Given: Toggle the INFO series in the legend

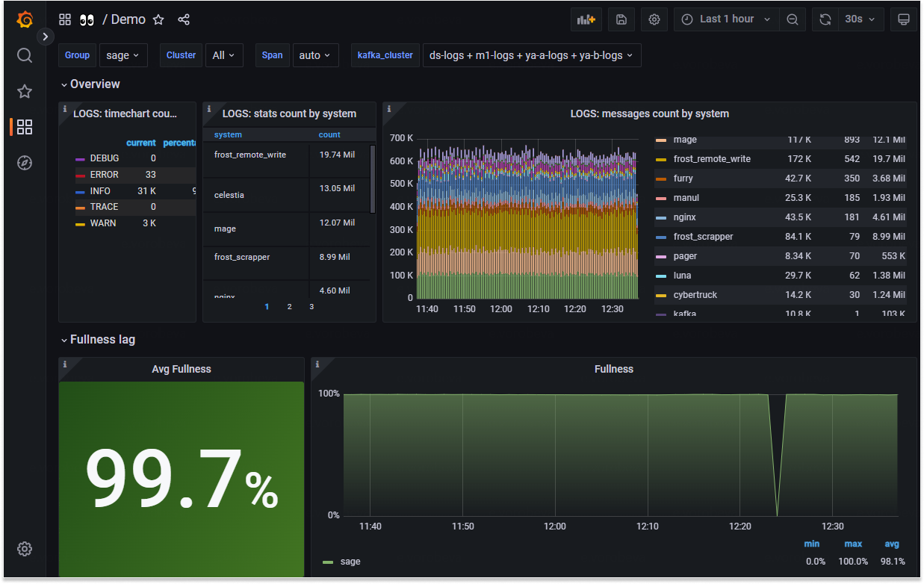Looking at the screenshot, I should point(100,191).
